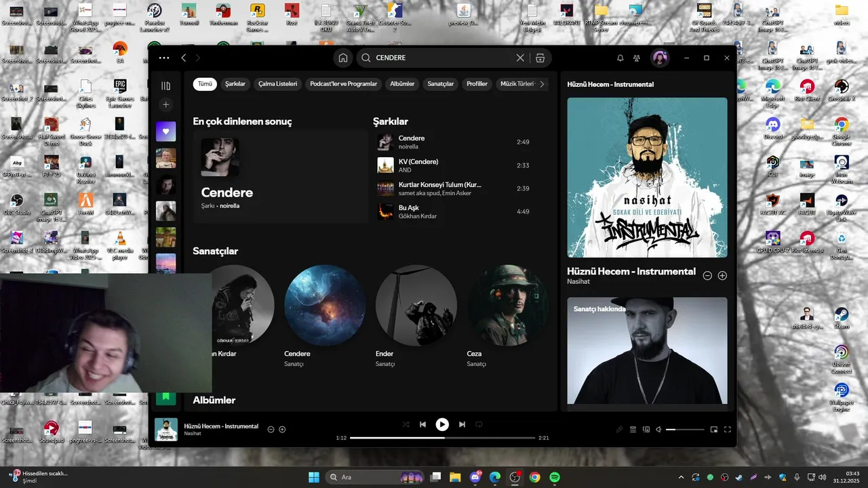Click minus icon in the player bar
This screenshot has width=868, height=488.
(271, 429)
